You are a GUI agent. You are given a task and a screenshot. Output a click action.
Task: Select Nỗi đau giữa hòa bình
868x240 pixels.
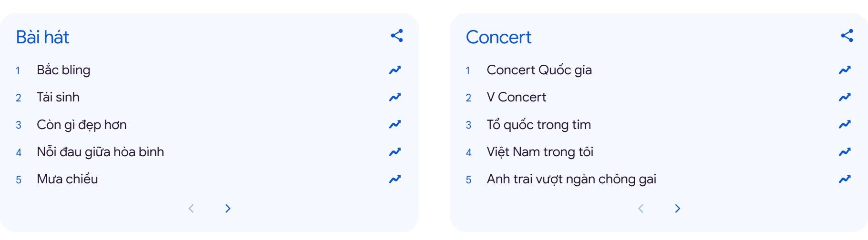click(100, 152)
